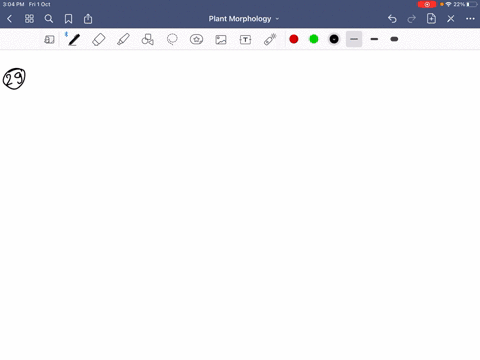Select the Image insert tool

tap(221, 40)
